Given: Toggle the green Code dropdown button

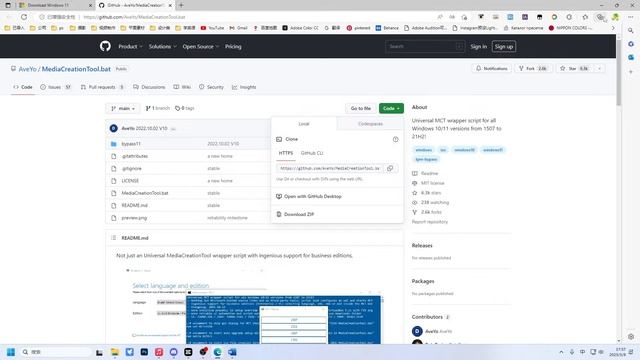Looking at the screenshot, I should coord(391,108).
